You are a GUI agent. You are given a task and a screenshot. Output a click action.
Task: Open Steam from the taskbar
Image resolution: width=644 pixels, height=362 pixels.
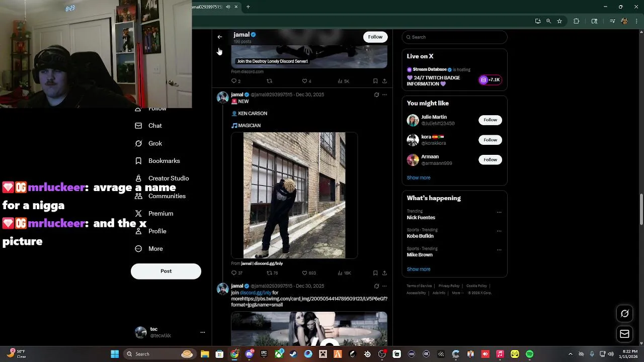[293, 354]
